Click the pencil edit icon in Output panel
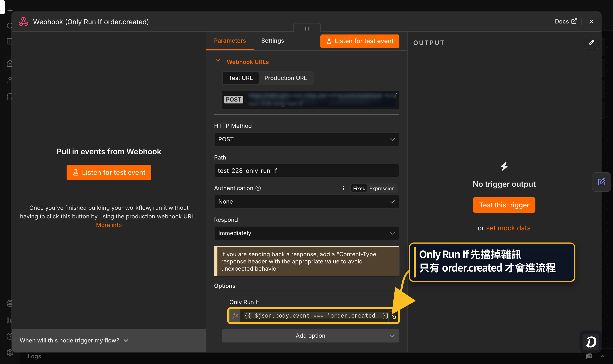Screen dimensions: 613x364 591,43
